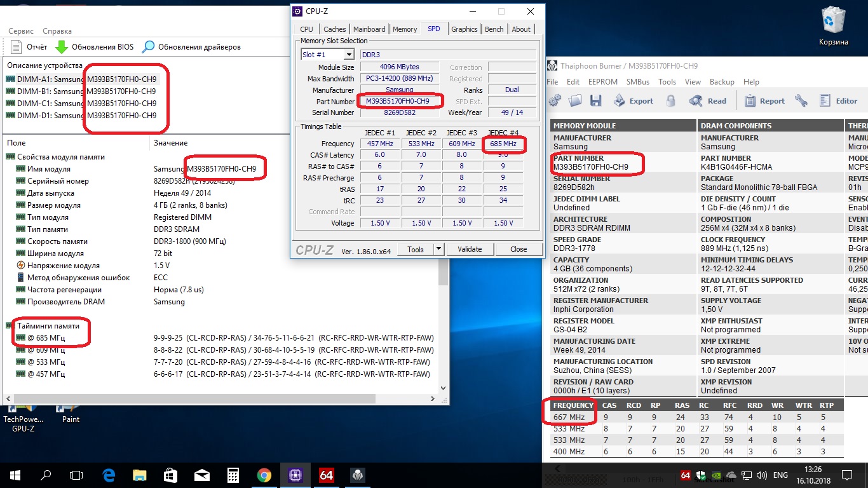The height and width of the screenshot is (488, 868).
Task: Open the View menu in Thaiphoon Burner
Action: pyautogui.click(x=693, y=82)
